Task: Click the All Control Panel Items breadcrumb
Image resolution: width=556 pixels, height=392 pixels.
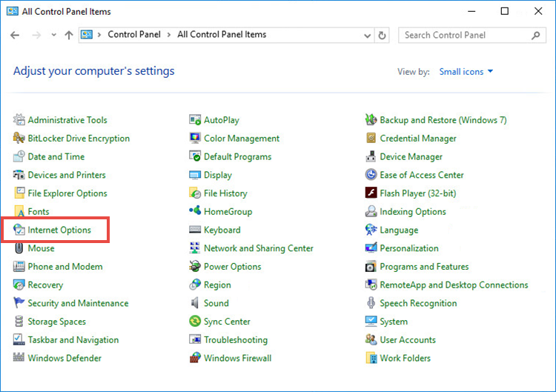Action: [222, 34]
